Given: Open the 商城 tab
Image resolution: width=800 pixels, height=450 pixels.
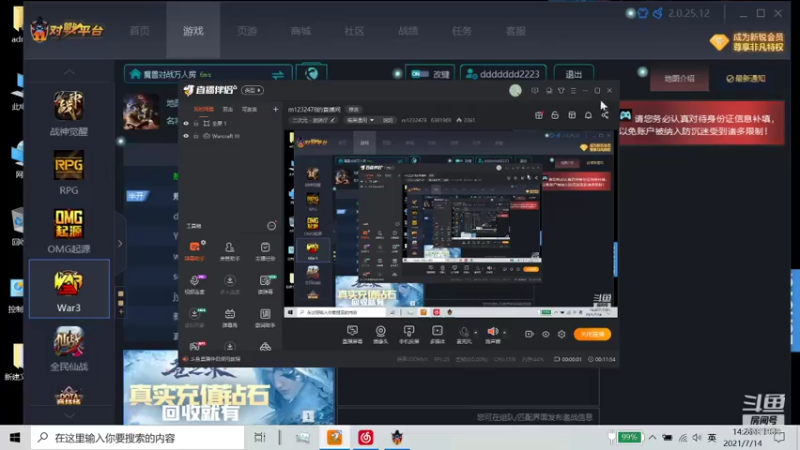Looking at the screenshot, I should pyautogui.click(x=301, y=31).
